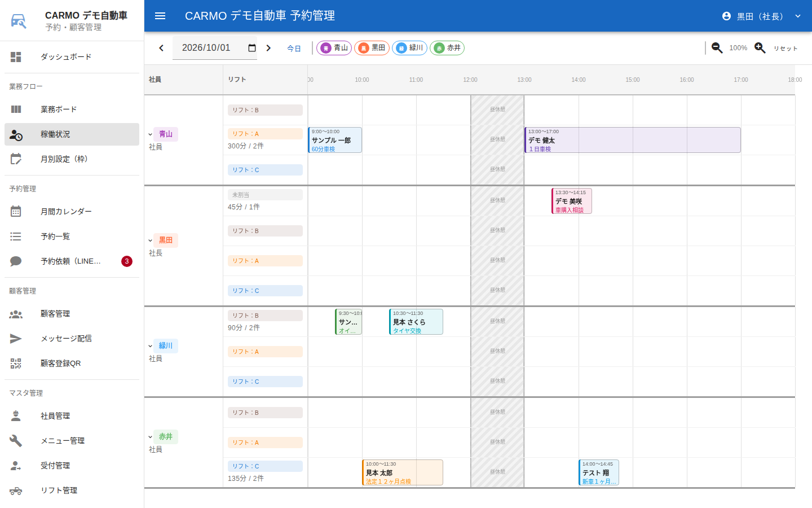Screen dimensions: 812x508
Task: Collapse the 青山 staff row
Action: pos(151,134)
